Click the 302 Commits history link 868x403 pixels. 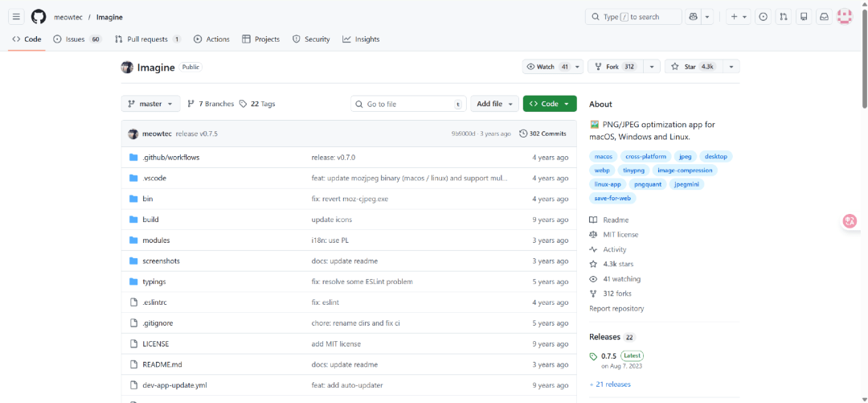click(542, 134)
